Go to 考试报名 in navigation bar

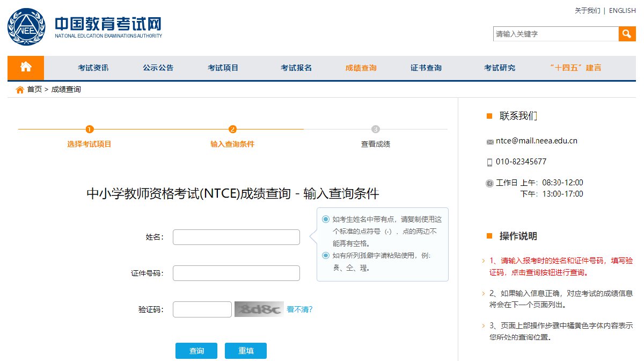296,68
